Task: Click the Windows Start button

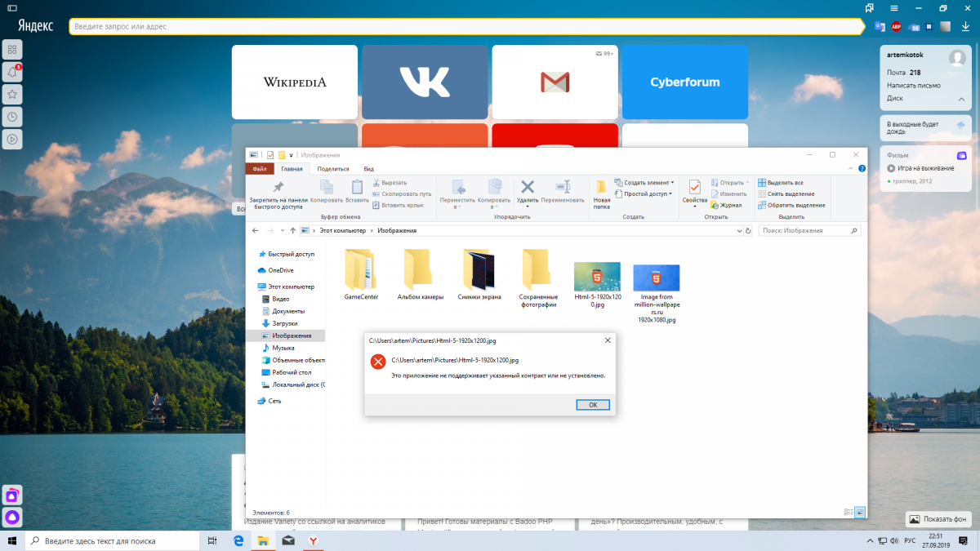Action: [x=12, y=540]
